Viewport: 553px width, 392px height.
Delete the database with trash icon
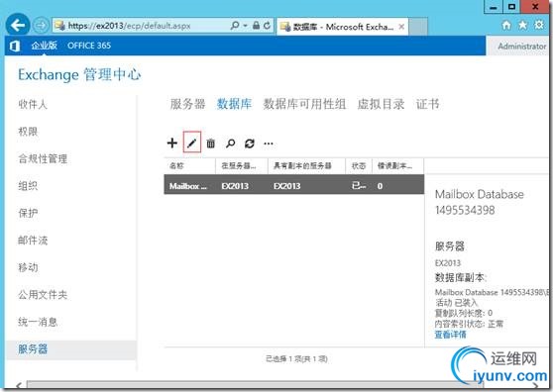210,144
